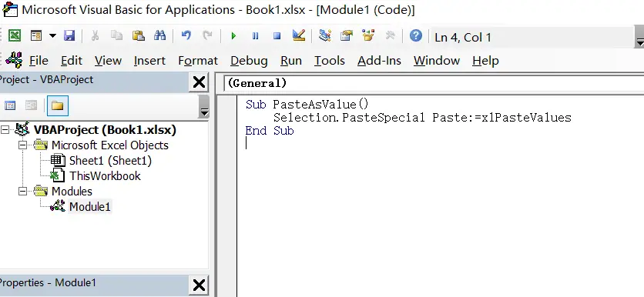Click the Toolbox hammer-wrench icon
Screen dimensions: 644x297
[x=390, y=36]
